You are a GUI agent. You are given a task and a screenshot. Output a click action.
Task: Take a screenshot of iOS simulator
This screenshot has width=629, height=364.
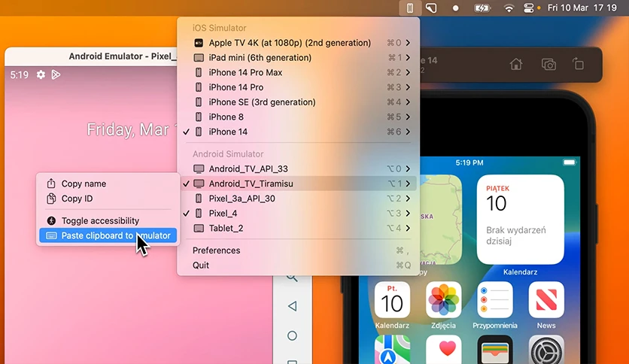tap(548, 64)
